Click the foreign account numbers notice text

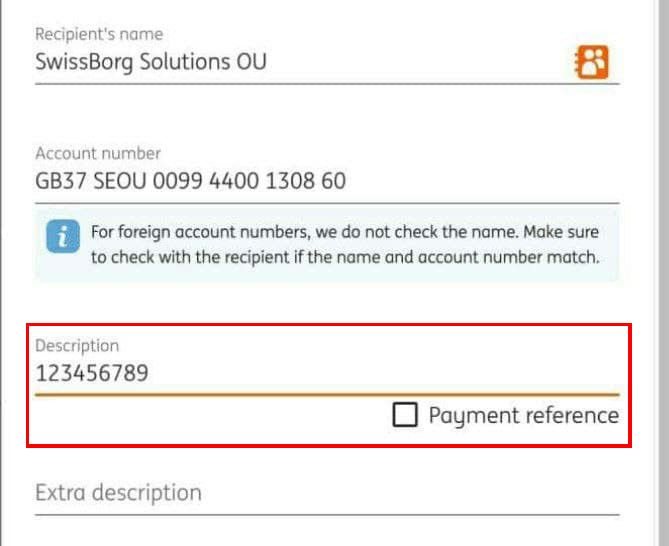coord(300,232)
